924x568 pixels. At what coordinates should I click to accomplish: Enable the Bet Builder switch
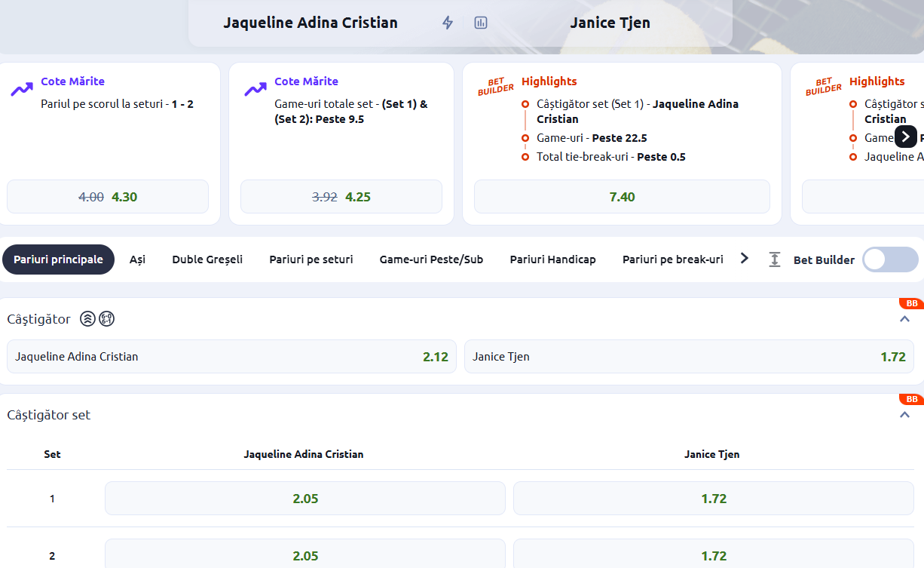[x=889, y=259]
